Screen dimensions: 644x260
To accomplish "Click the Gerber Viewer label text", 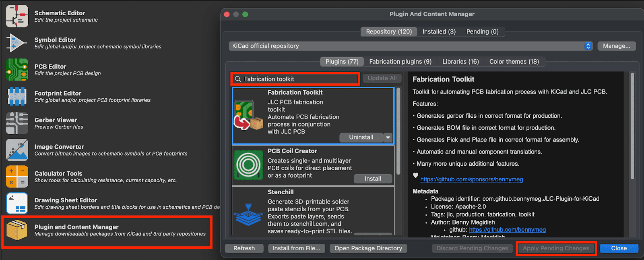I will tap(56, 120).
